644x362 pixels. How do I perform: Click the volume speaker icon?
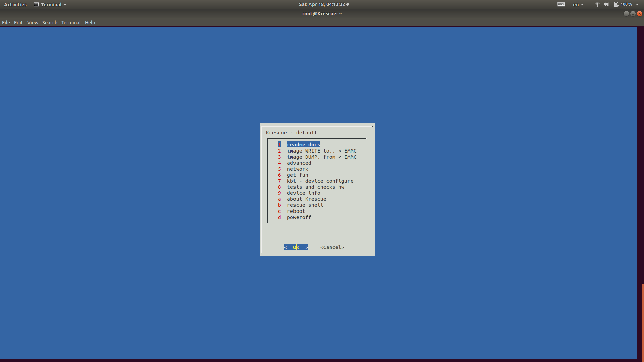pos(606,4)
